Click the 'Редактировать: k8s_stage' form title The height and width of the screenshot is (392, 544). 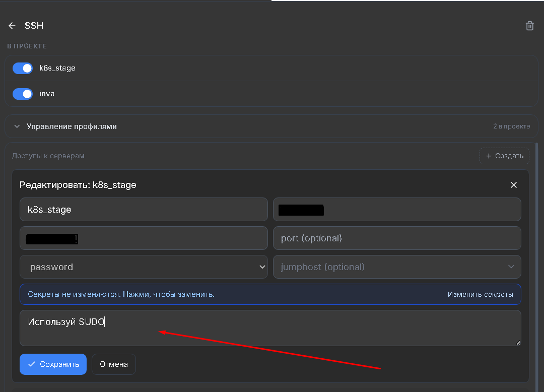(78, 185)
